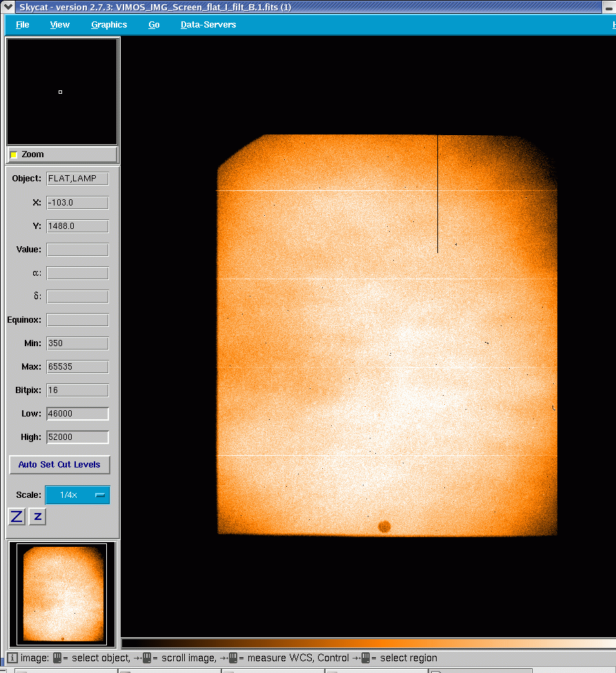Open the Go menu
The height and width of the screenshot is (673, 616).
(154, 25)
